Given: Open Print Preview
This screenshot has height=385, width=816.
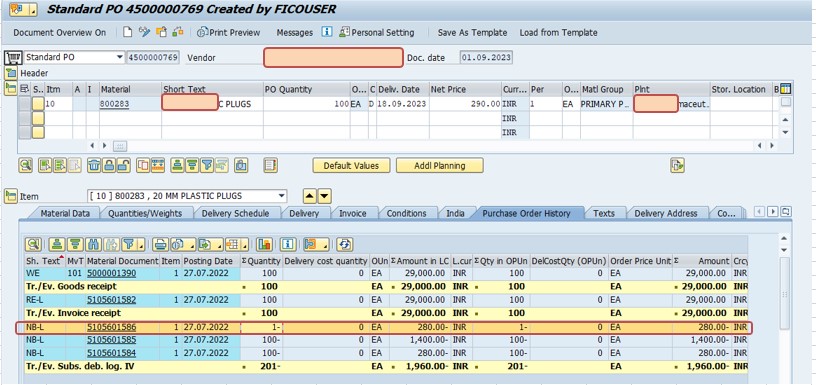Looking at the screenshot, I should (x=228, y=32).
